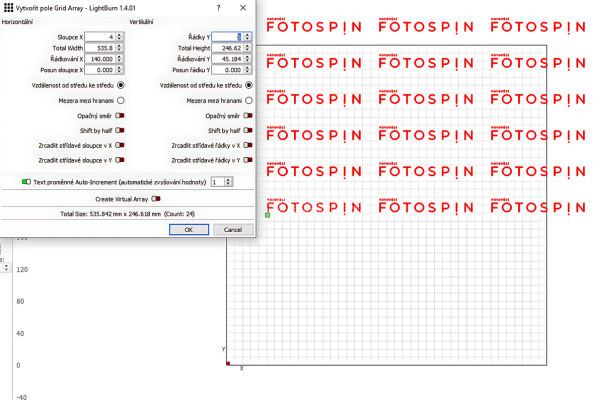Viewport: 600px width, 400px height.
Task: Click the green selection handle on canvas
Action: (x=267, y=215)
